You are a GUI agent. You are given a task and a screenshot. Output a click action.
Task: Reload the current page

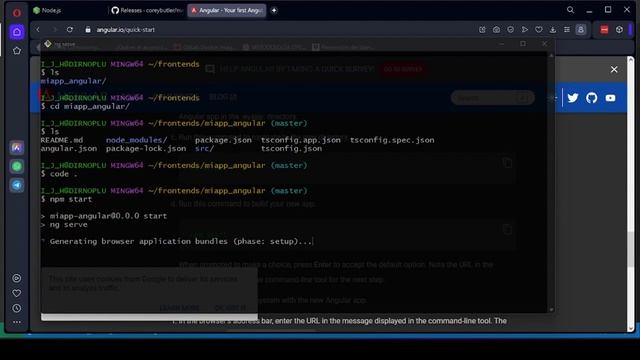(x=70, y=29)
